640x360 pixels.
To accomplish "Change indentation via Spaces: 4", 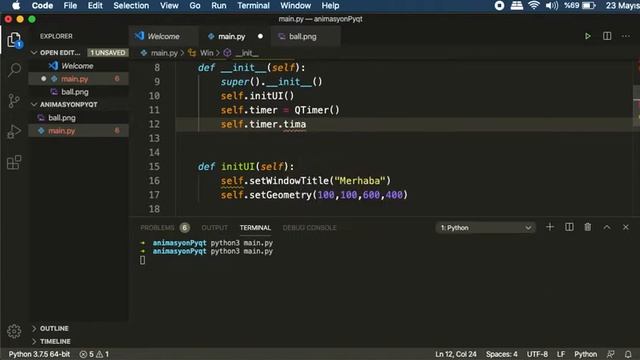I will pyautogui.click(x=501, y=354).
